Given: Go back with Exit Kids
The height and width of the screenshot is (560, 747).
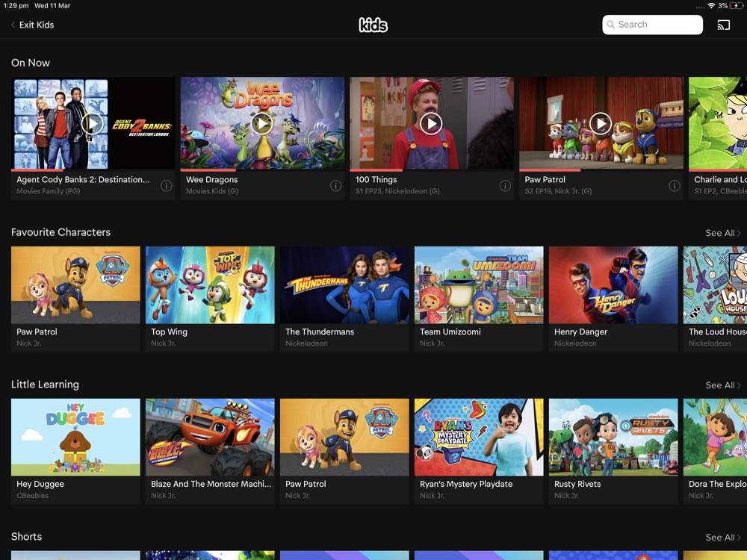Looking at the screenshot, I should [x=32, y=25].
